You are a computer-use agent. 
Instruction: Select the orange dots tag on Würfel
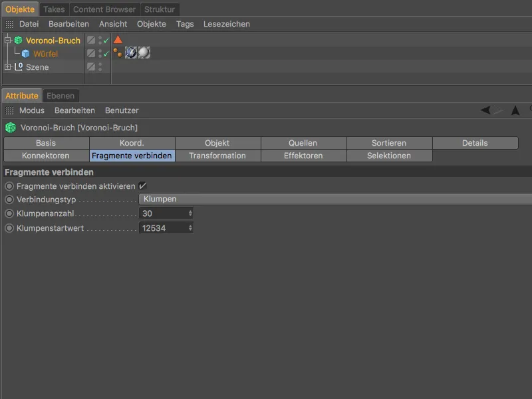tap(118, 53)
